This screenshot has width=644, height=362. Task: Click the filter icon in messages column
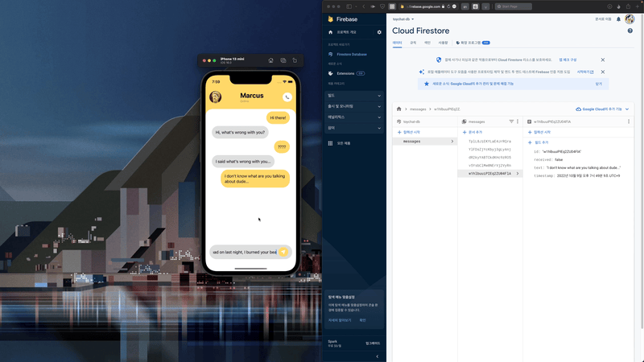[x=511, y=121]
